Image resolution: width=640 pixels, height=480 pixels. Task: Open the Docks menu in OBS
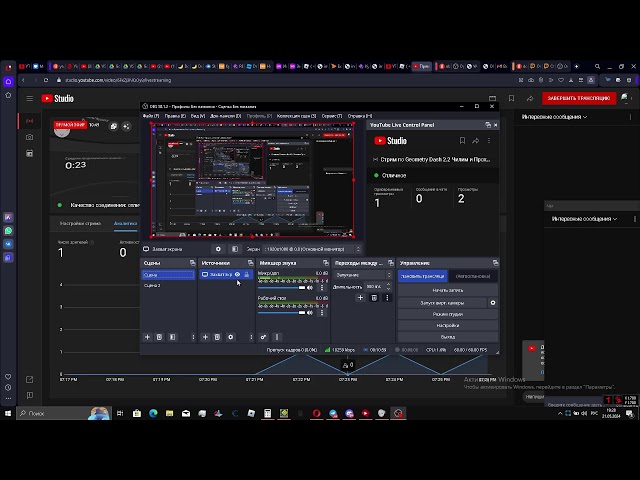[x=225, y=116]
